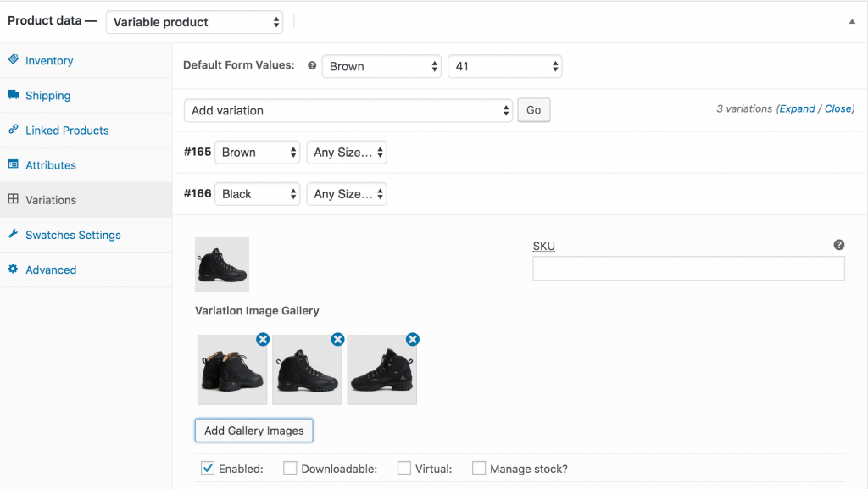Click the Go button
The height and width of the screenshot is (489, 868).
pos(533,110)
